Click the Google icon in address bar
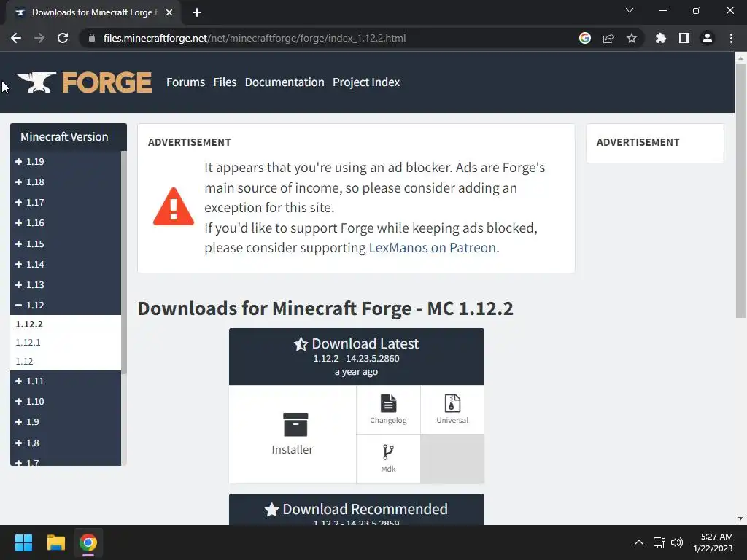The image size is (747, 560). (x=585, y=38)
